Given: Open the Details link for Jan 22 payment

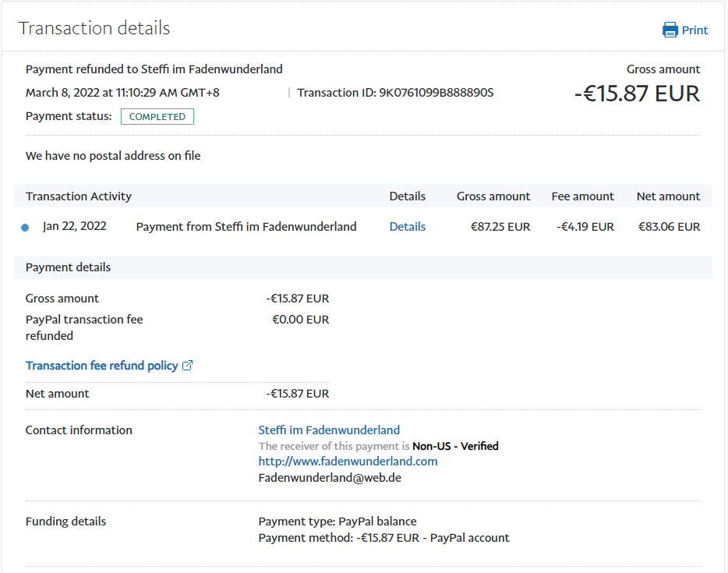Looking at the screenshot, I should click(407, 227).
